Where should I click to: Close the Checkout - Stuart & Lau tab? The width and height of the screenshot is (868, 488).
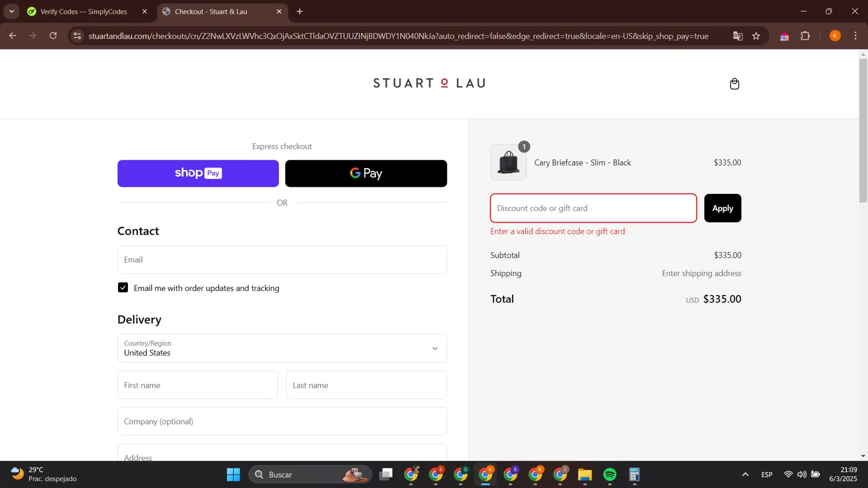point(279,12)
